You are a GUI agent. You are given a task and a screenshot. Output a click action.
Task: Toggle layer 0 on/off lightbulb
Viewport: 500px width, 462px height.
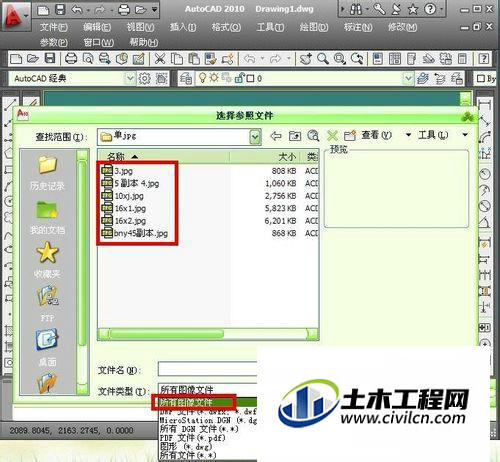tap(202, 78)
